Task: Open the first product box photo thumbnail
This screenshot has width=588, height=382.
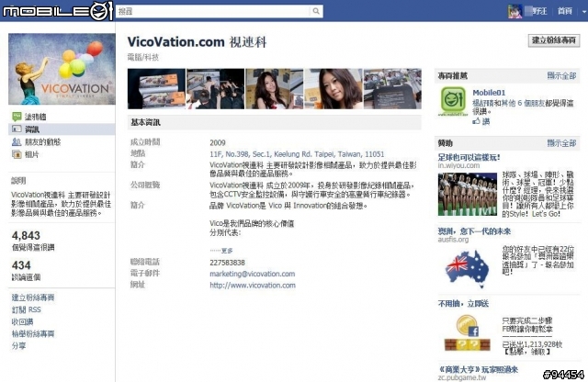Action: [x=156, y=89]
